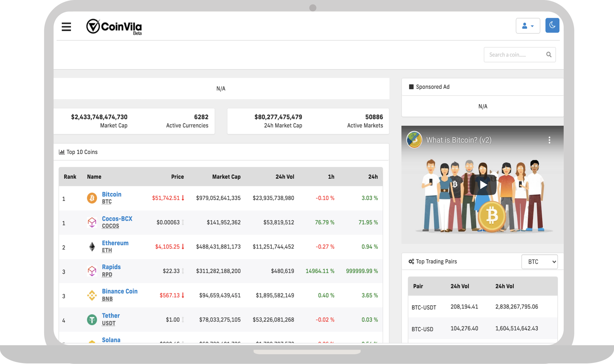This screenshot has width=614, height=364.
Task: Click total market cap $2,433,748,474,730
Action: [99, 117]
